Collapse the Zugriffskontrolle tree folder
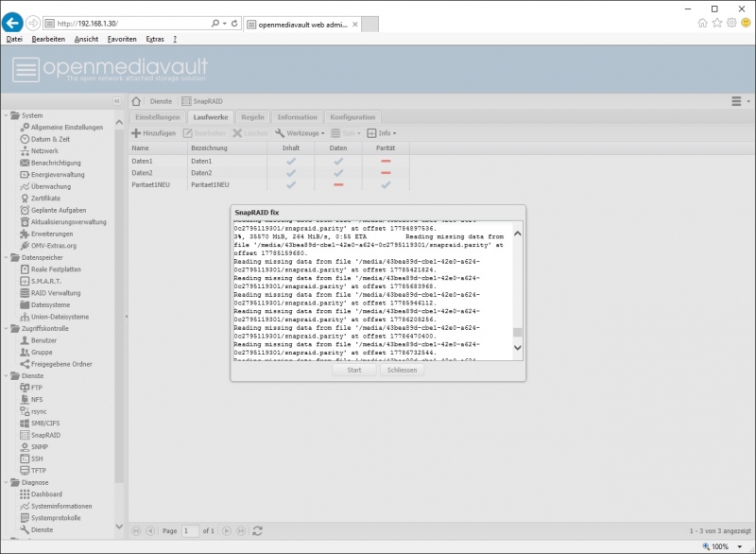The image size is (756, 554). click(x=6, y=328)
